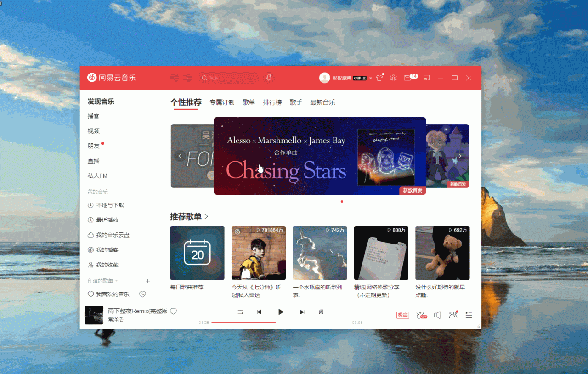The height and width of the screenshot is (374, 588).
Task: Play the current song
Action: point(281,312)
